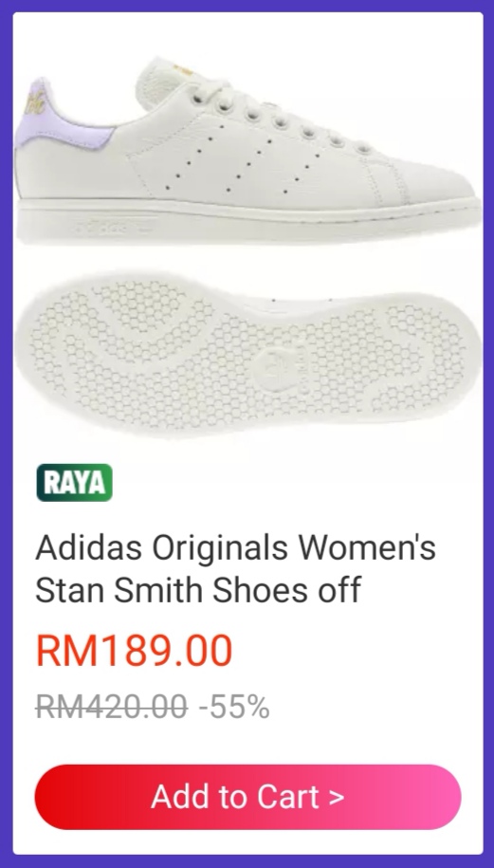Click the gold logo on the shoe tongue

183,69
